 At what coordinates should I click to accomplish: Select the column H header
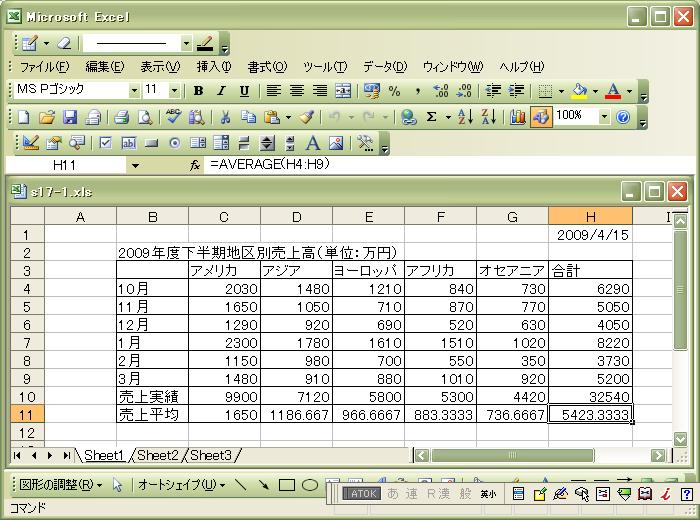590,217
